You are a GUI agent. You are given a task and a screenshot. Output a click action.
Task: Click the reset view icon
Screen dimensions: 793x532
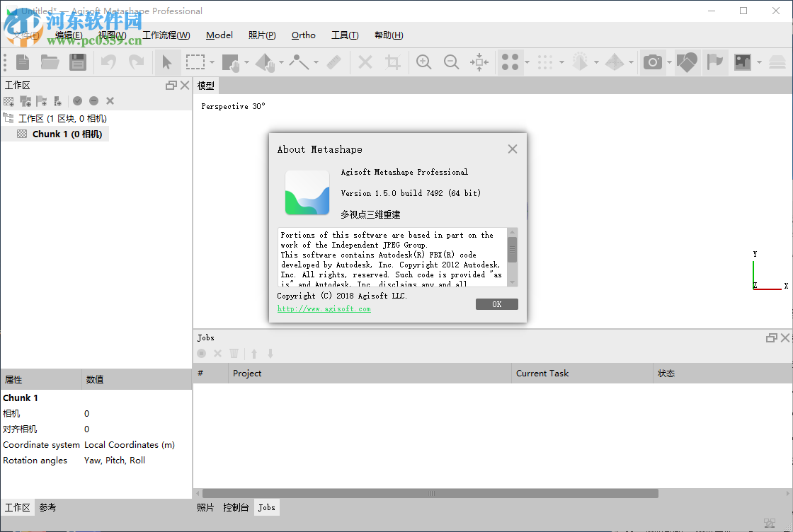coord(479,62)
